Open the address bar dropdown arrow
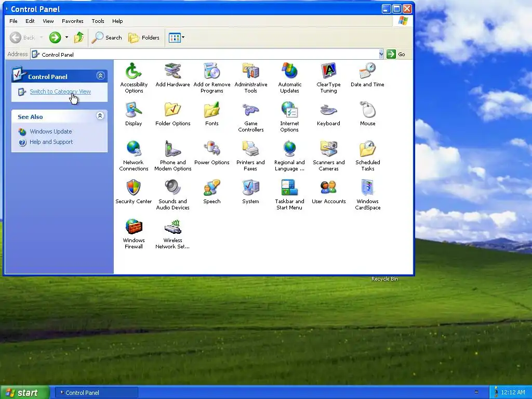This screenshot has height=399, width=532. 381,54
